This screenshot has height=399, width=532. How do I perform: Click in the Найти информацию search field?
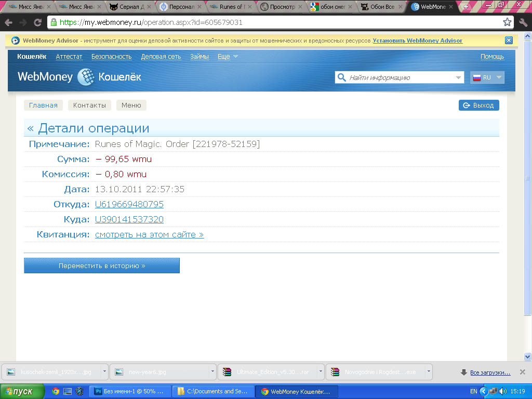tap(401, 77)
